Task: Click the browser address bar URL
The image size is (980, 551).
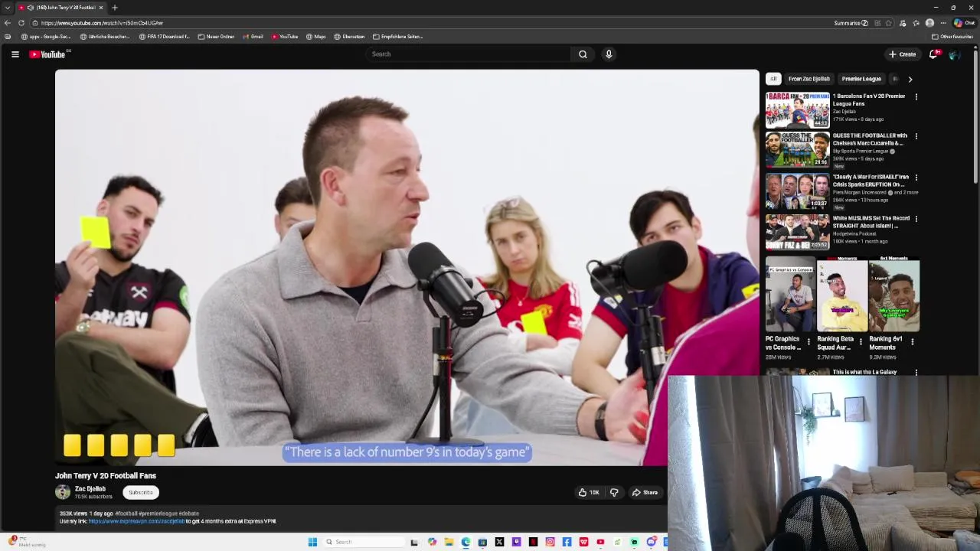Action: 102,23
